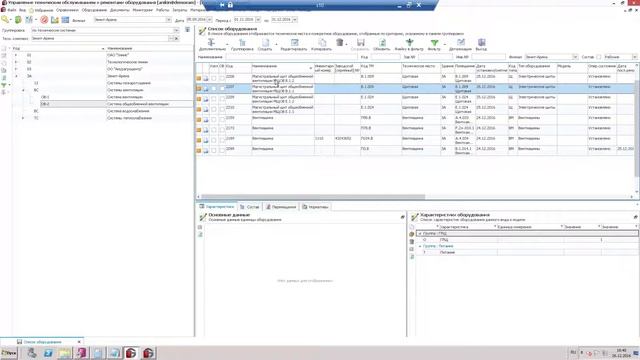Click the Ячейку в фильтр icon
The width and height of the screenshot is (640, 360).
pos(409,42)
